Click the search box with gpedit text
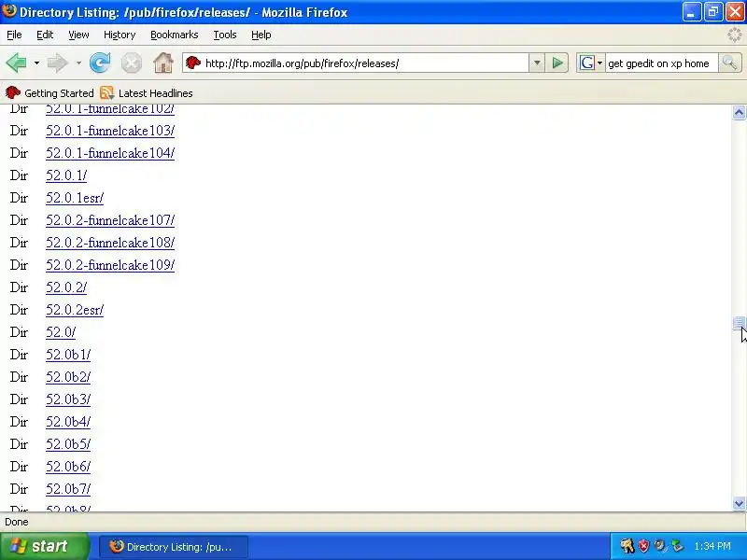 point(661,63)
